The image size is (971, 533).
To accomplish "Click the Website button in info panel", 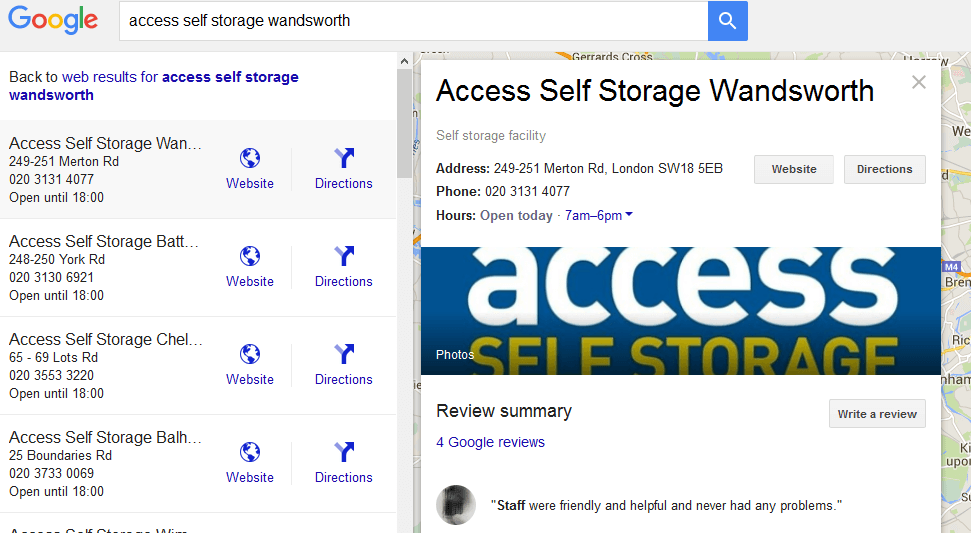I will (x=794, y=170).
